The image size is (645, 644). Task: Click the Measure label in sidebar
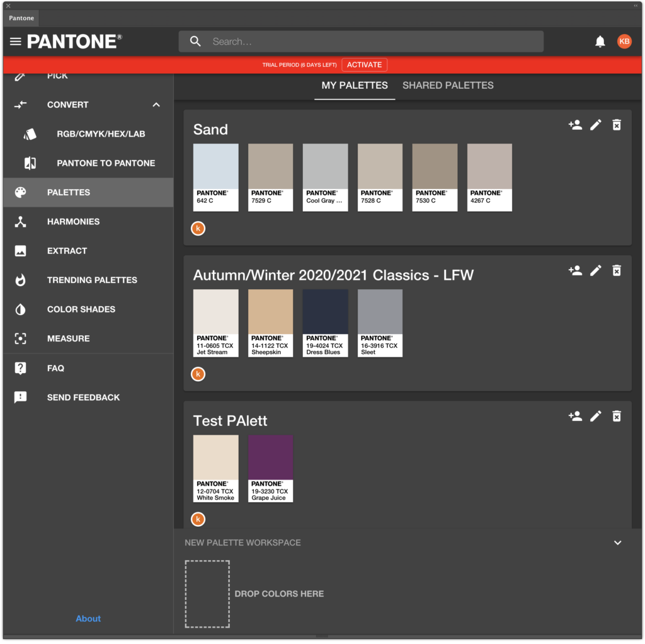(x=68, y=338)
